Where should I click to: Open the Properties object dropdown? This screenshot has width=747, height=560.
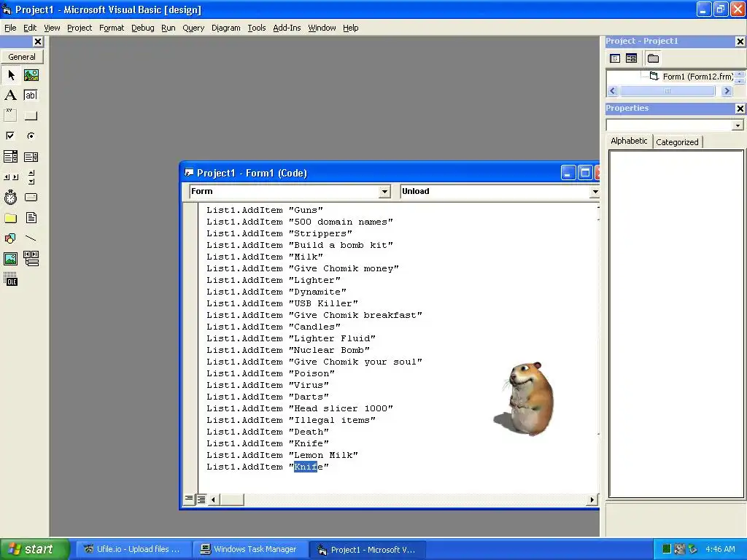point(738,125)
